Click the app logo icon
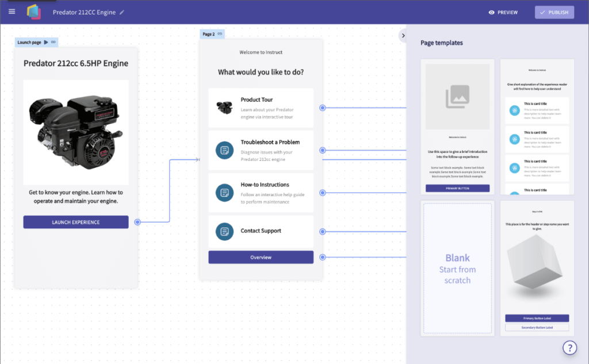 coord(34,12)
